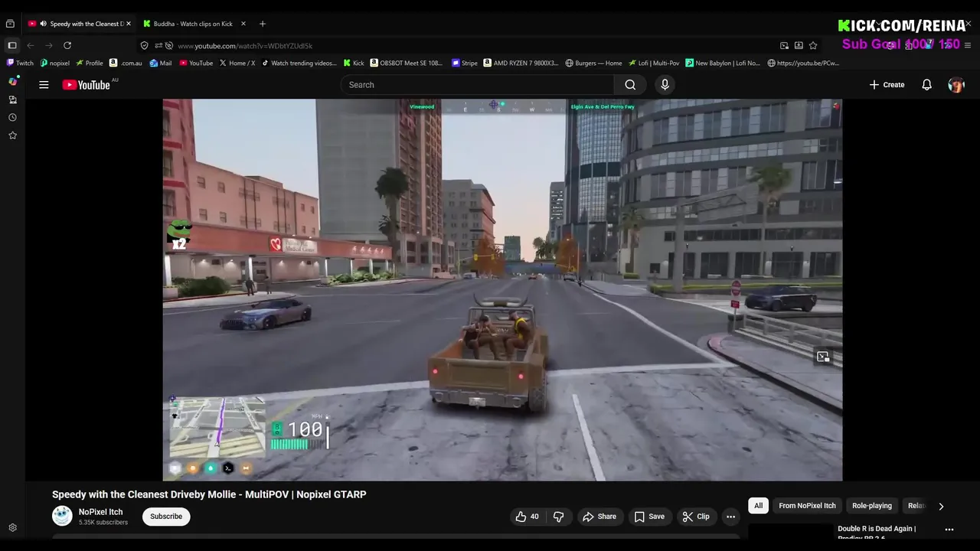This screenshot has height=551, width=980.
Task: Click the Share button
Action: pyautogui.click(x=599, y=517)
